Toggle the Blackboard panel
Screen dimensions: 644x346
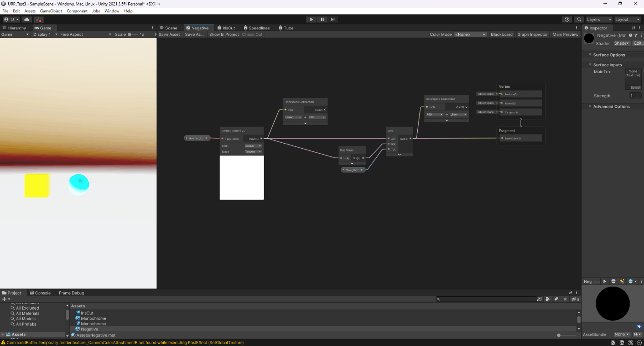click(501, 35)
